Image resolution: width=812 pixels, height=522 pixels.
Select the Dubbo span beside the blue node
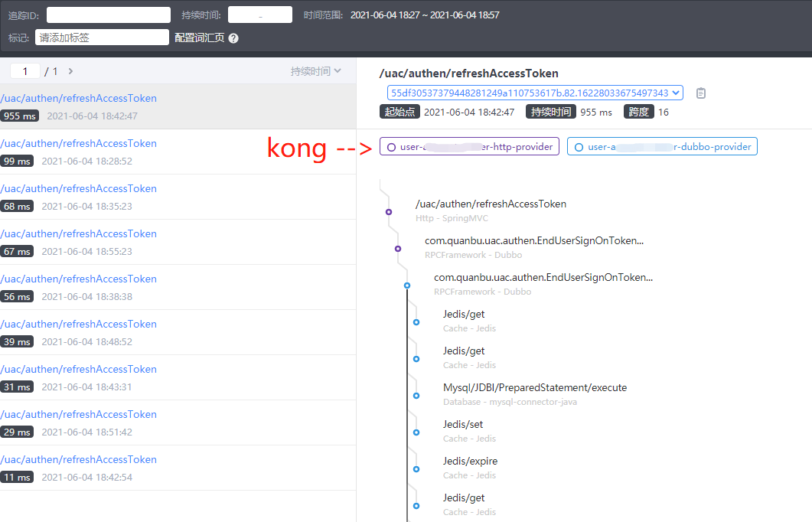click(x=543, y=284)
